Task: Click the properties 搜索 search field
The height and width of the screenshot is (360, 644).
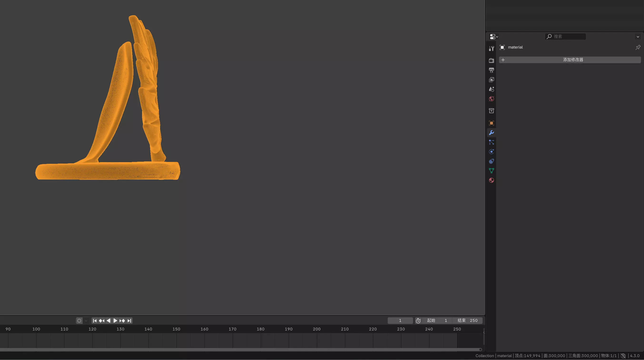Action: pos(565,36)
